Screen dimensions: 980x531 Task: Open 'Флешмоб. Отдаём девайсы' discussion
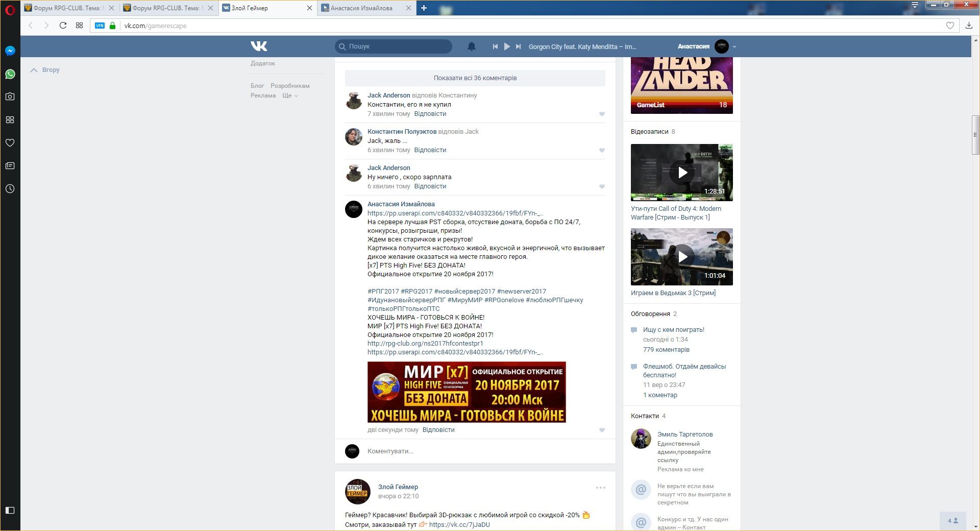(x=684, y=371)
